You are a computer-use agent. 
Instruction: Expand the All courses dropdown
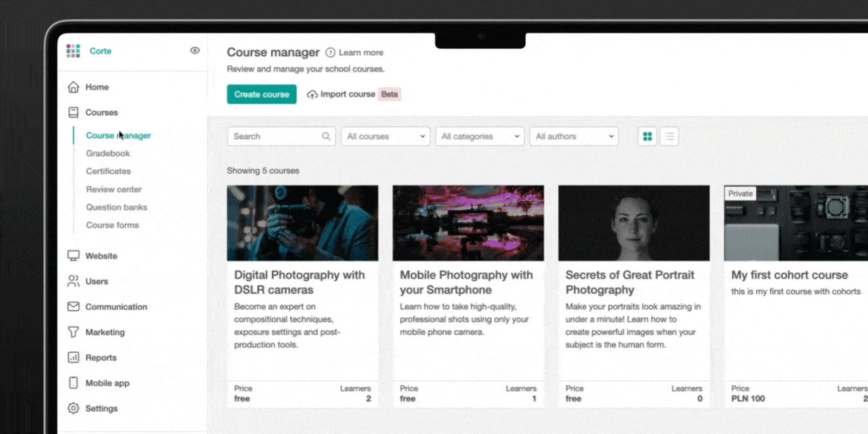[x=385, y=136]
